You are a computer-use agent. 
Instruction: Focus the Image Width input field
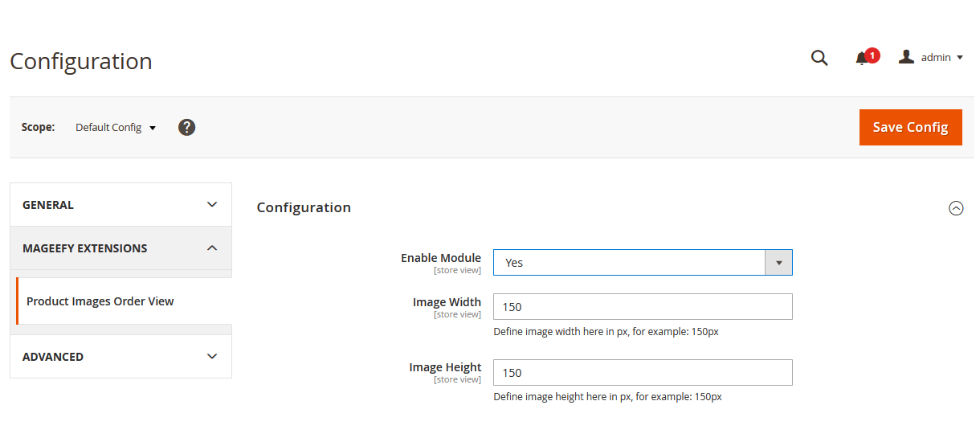pyautogui.click(x=643, y=307)
